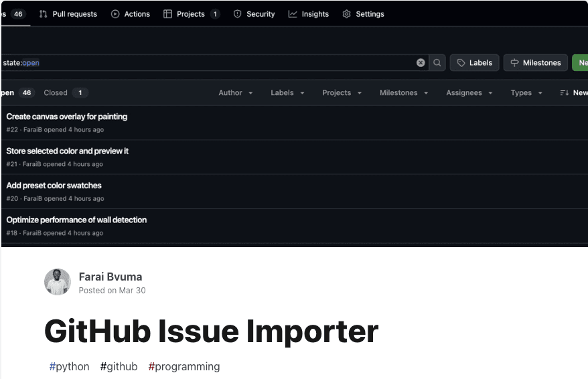Image resolution: width=588 pixels, height=379 pixels.
Task: Click FaraiB author in issue #18
Action: (x=32, y=233)
